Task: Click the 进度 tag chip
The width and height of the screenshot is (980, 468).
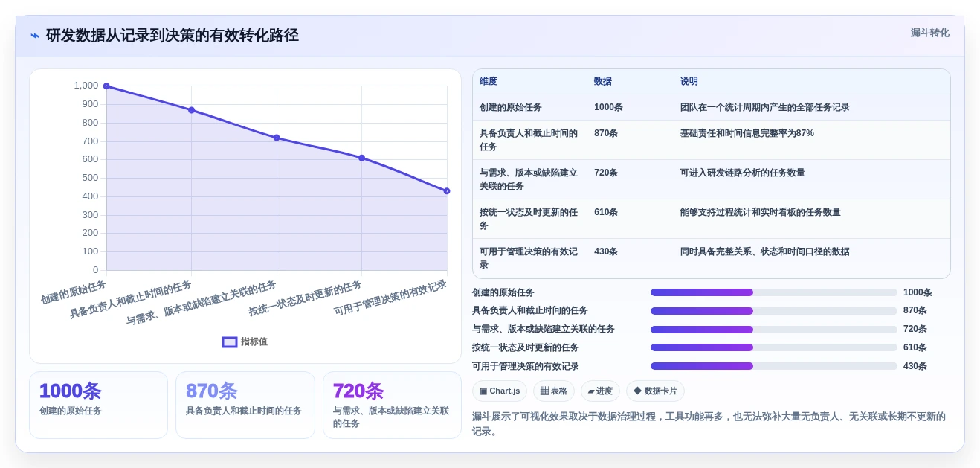Action: point(600,391)
